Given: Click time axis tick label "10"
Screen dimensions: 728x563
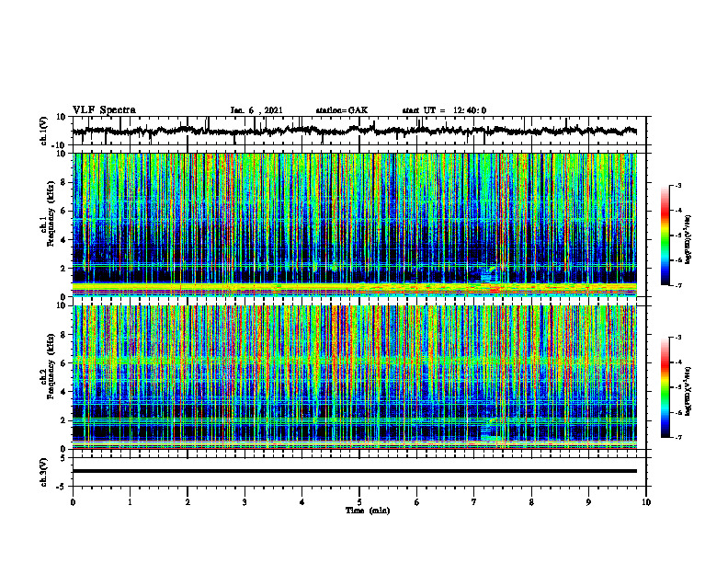Looking at the screenshot, I should point(646,502).
